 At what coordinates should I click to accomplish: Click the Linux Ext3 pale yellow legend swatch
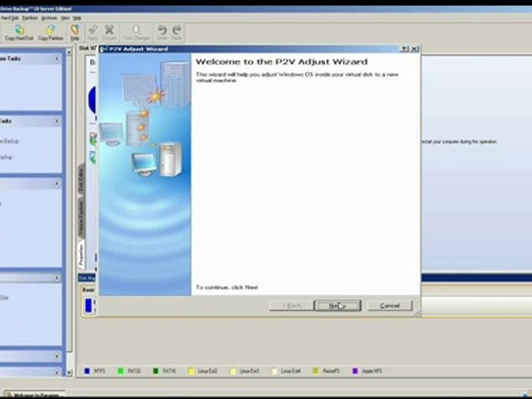pyautogui.click(x=233, y=371)
